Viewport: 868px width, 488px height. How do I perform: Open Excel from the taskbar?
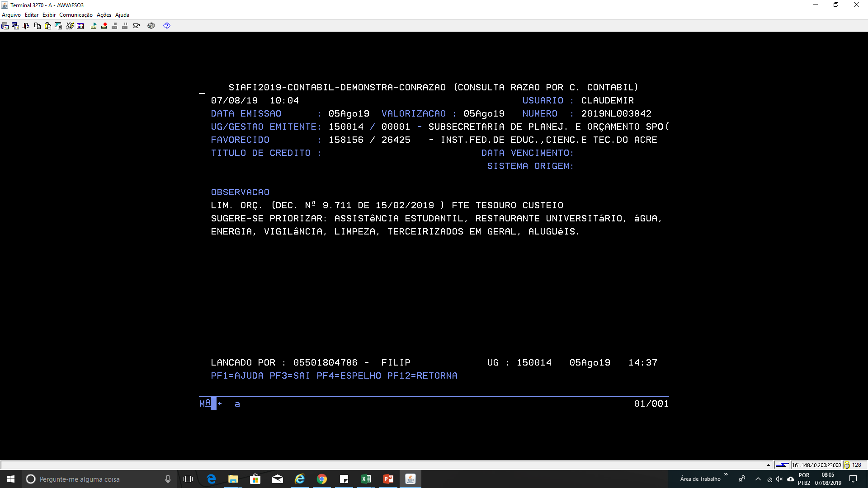pyautogui.click(x=366, y=479)
